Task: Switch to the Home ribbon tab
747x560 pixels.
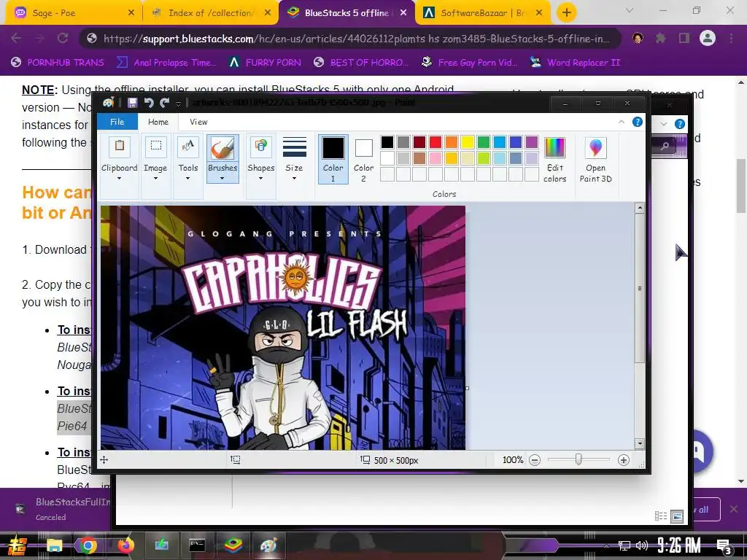Action: [158, 122]
